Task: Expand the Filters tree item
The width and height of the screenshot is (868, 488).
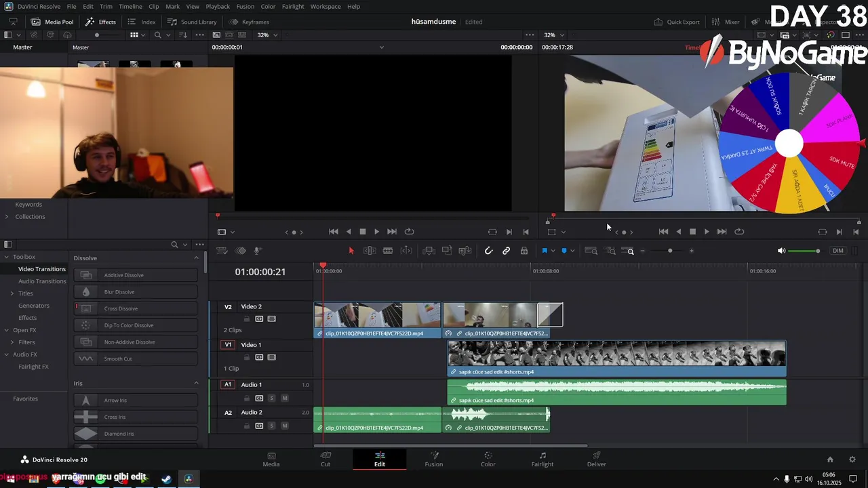Action: click(x=12, y=342)
